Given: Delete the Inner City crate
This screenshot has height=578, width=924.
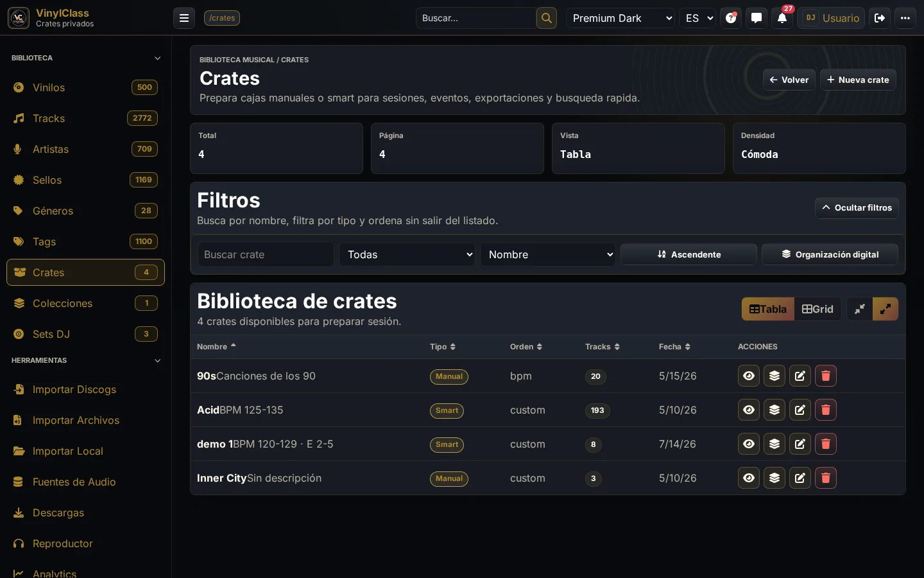Looking at the screenshot, I should 826,478.
